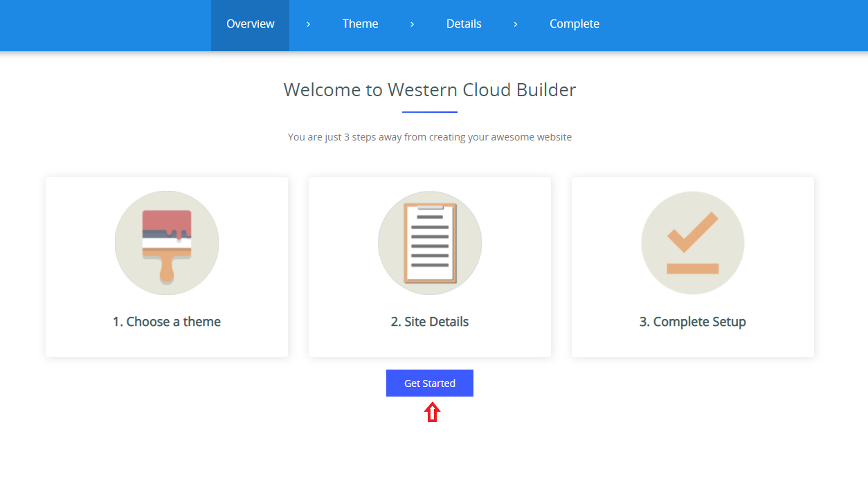
Task: Click the orange bar beneath the checkmark
Action: tap(693, 269)
